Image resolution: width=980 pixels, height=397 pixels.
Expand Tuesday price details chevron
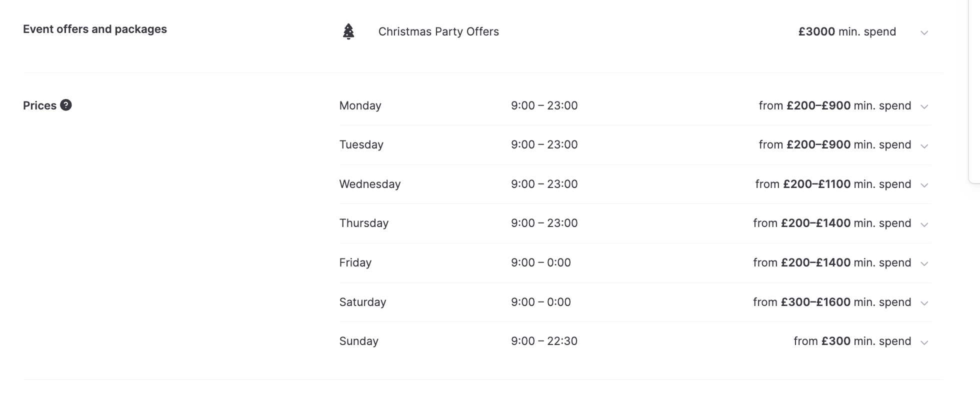pos(924,146)
